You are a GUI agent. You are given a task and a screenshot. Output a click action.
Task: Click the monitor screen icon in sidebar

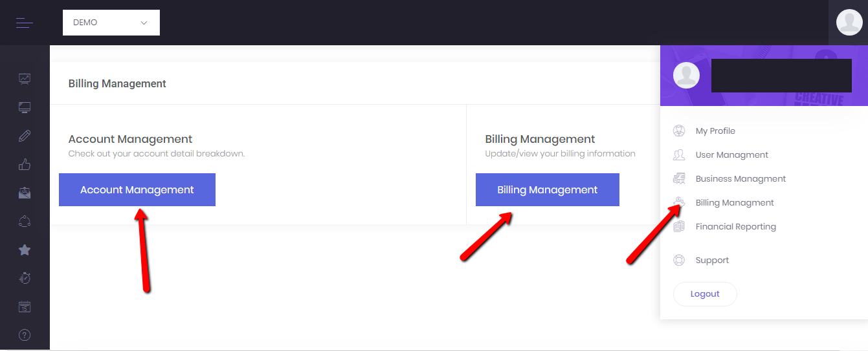click(x=25, y=107)
